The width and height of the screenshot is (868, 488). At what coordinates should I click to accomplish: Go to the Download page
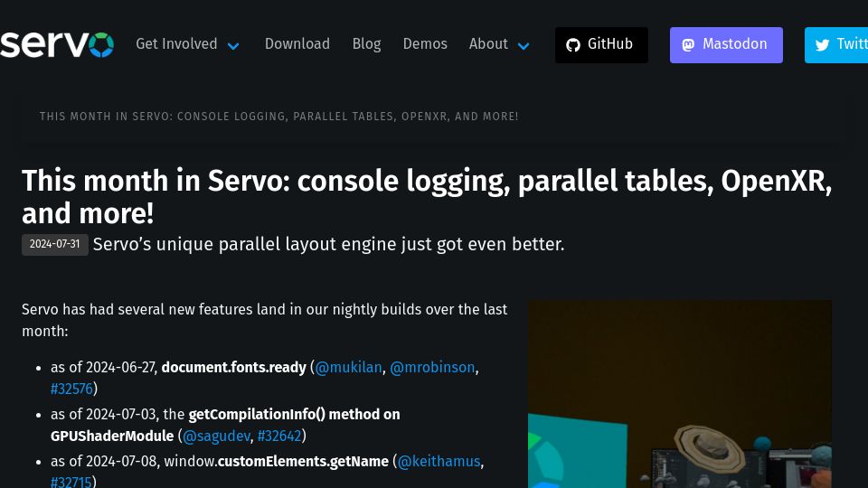(x=297, y=43)
